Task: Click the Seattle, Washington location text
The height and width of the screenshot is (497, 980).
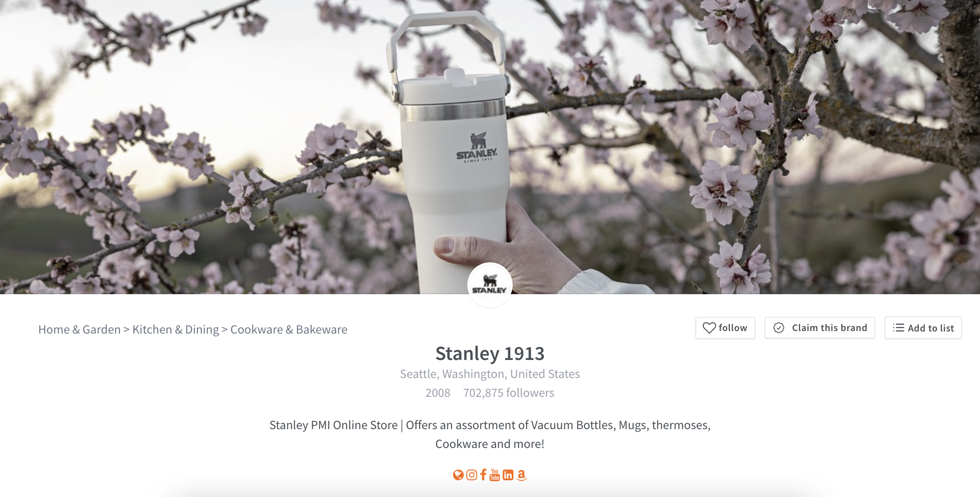Action: [490, 374]
